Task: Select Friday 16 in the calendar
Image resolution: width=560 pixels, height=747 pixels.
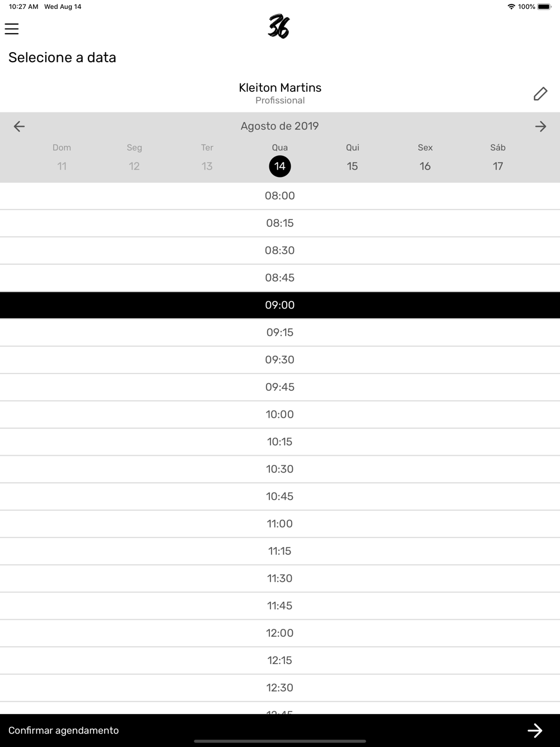Action: pyautogui.click(x=425, y=166)
